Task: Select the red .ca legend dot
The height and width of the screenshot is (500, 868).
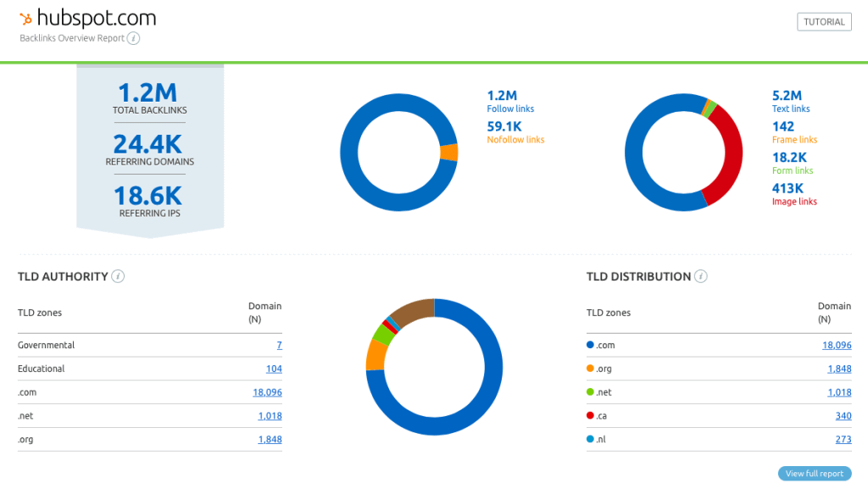Action: tap(590, 416)
